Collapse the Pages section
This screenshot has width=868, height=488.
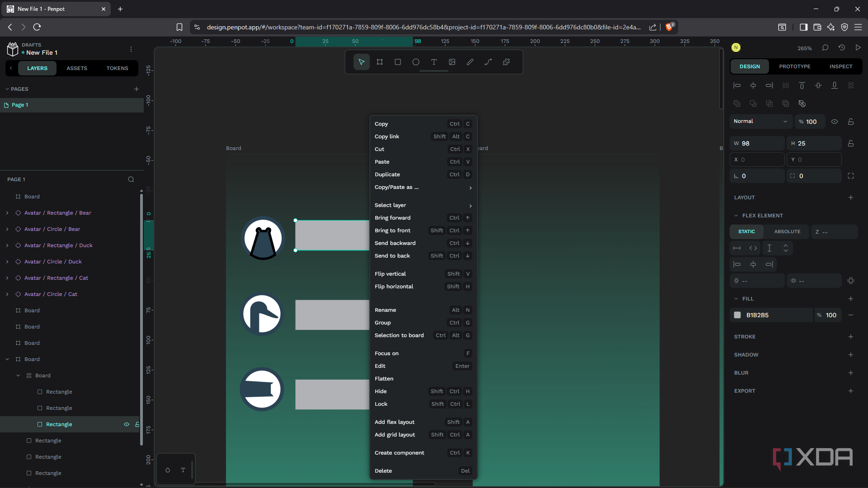point(7,89)
